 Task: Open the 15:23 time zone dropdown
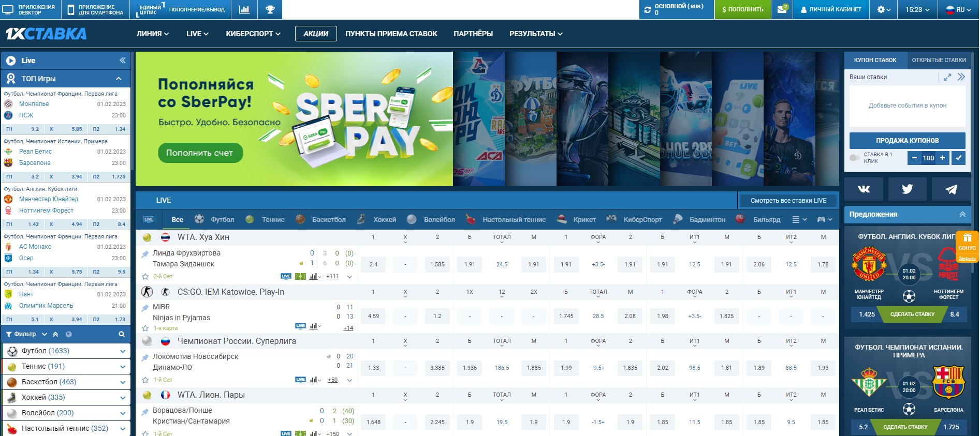coord(917,9)
